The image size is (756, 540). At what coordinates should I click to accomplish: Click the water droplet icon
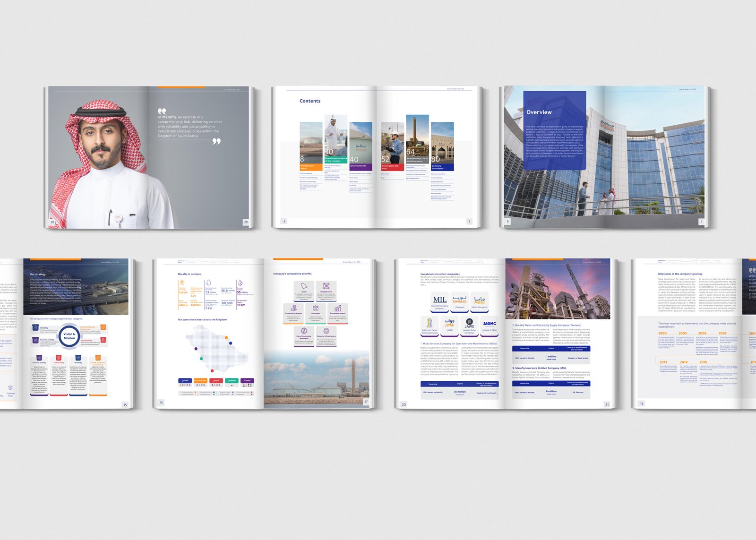[208, 283]
